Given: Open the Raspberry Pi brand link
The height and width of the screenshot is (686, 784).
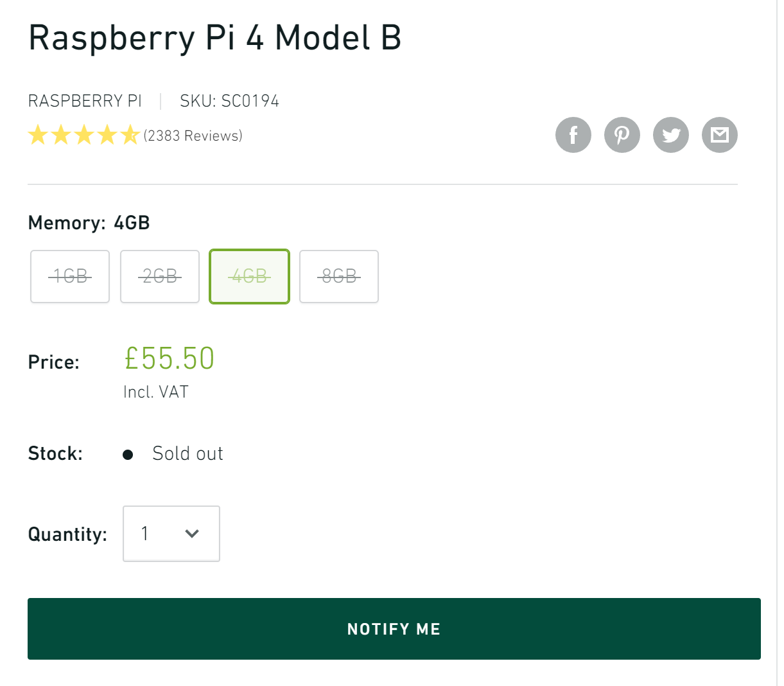Looking at the screenshot, I should coord(85,101).
